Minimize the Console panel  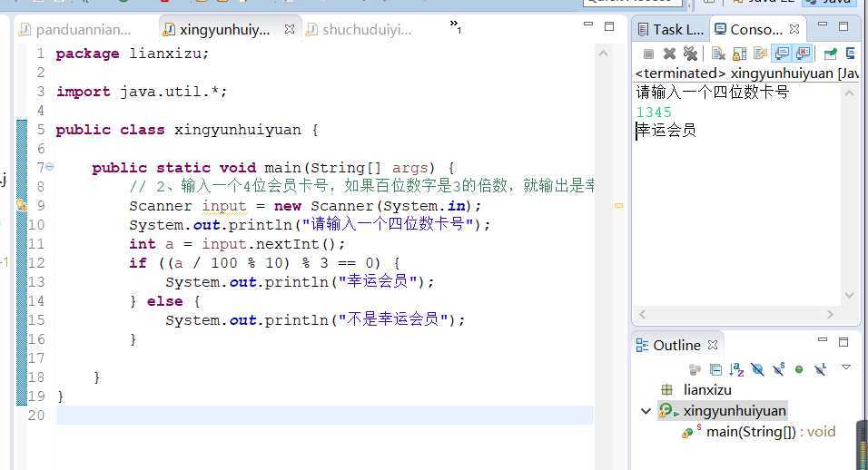click(x=823, y=24)
